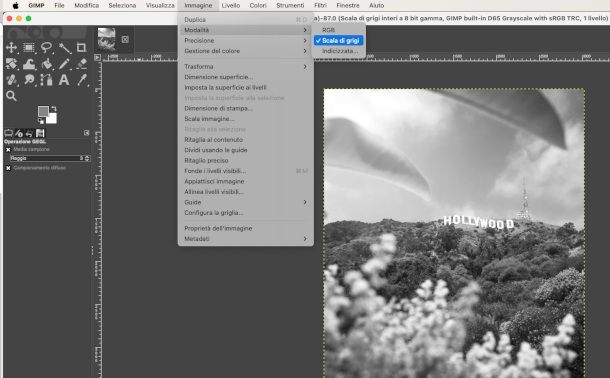Open the Apple menu
610x378 pixels.
click(x=16, y=5)
